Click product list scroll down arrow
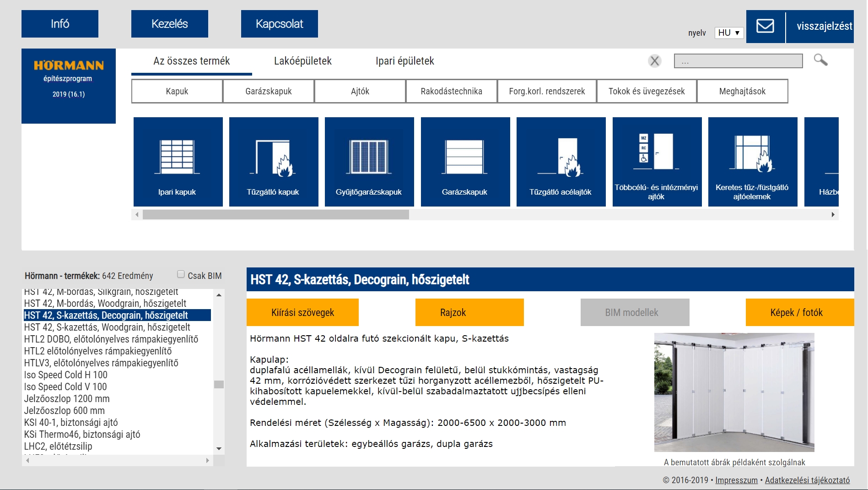 click(x=219, y=449)
